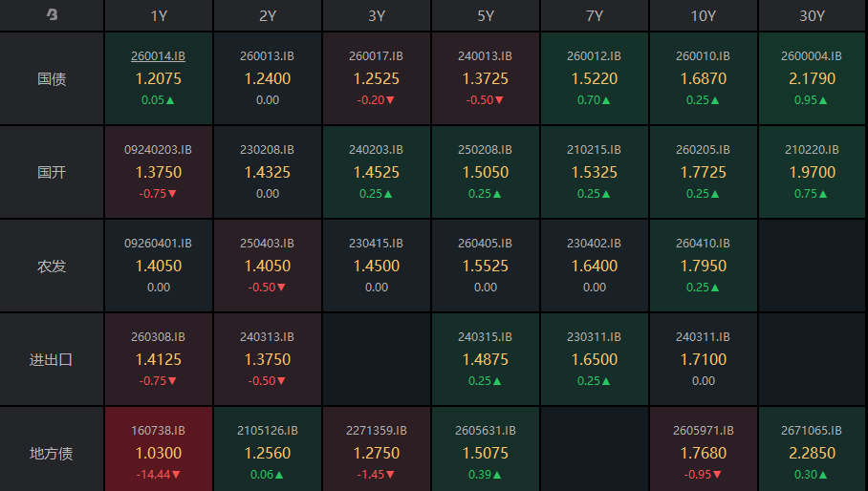Open the 240315.IB cell with yield 1.4875
868x491 pixels.
point(486,359)
